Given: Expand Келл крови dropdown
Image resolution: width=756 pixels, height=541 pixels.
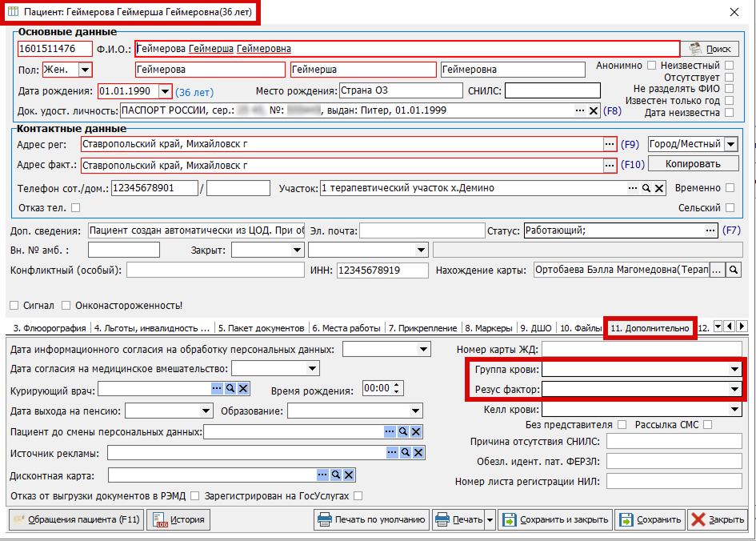Looking at the screenshot, I should (x=734, y=410).
